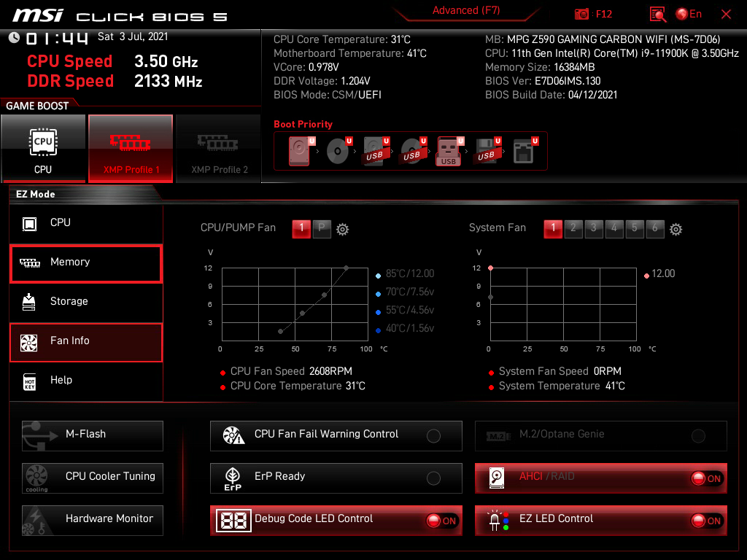Select System Fan 3 button
This screenshot has width=747, height=560.
594,228
